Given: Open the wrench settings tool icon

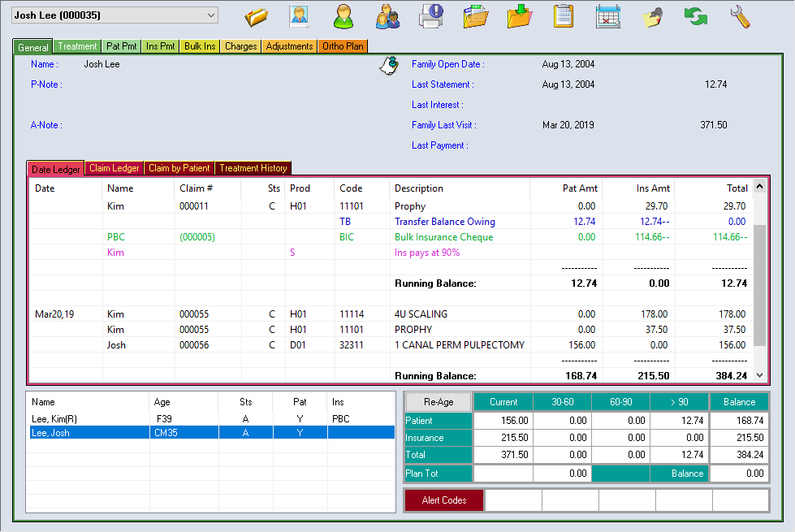Looking at the screenshot, I should click(x=739, y=16).
